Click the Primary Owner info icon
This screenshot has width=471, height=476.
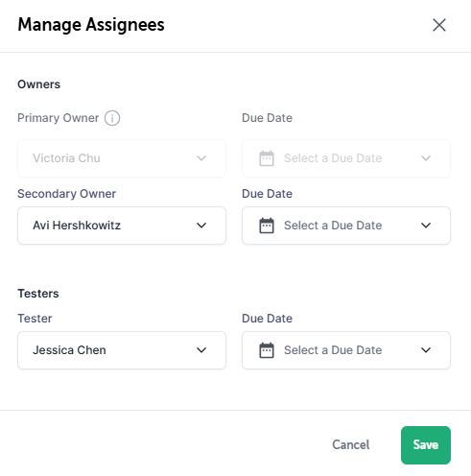pyautogui.click(x=112, y=118)
